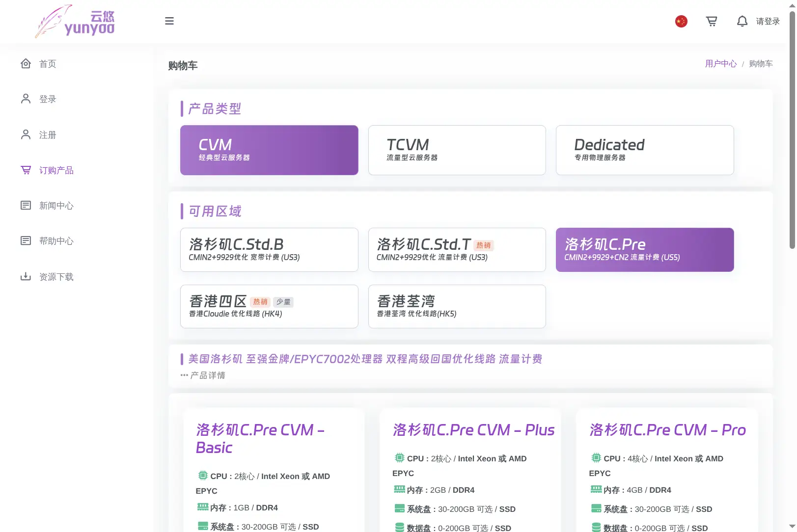Click 请登录 login link
797x532 pixels.
click(768, 21)
